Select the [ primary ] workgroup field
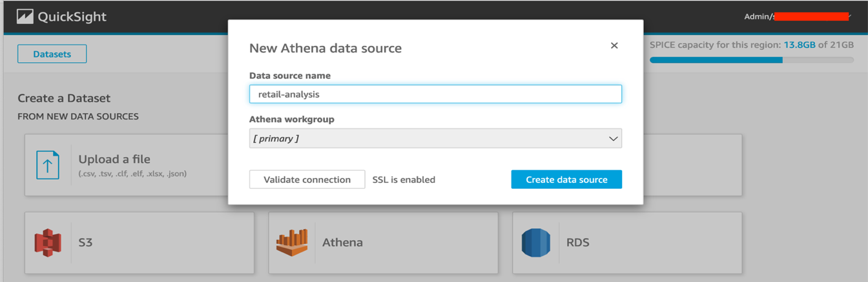 coord(426,138)
